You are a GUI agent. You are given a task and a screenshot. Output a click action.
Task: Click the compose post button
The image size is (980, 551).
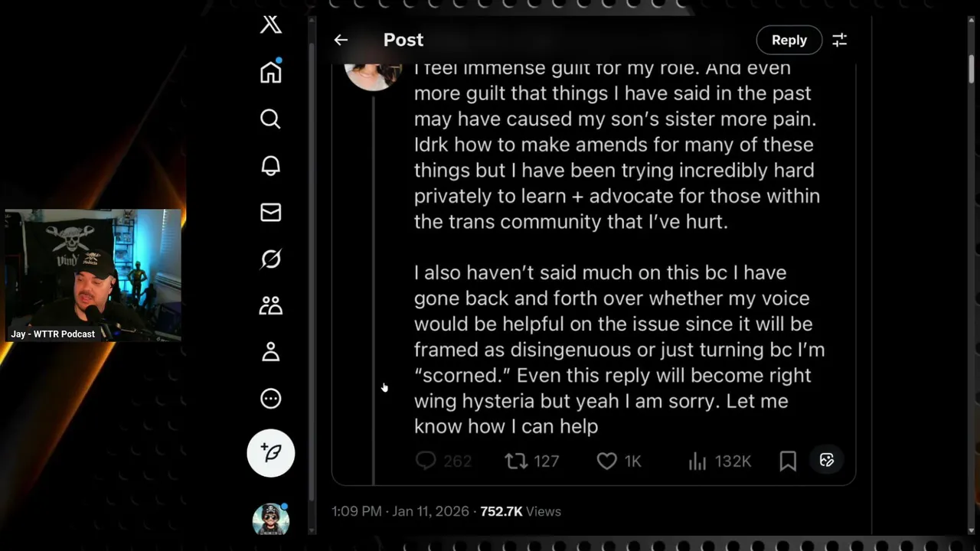(271, 453)
